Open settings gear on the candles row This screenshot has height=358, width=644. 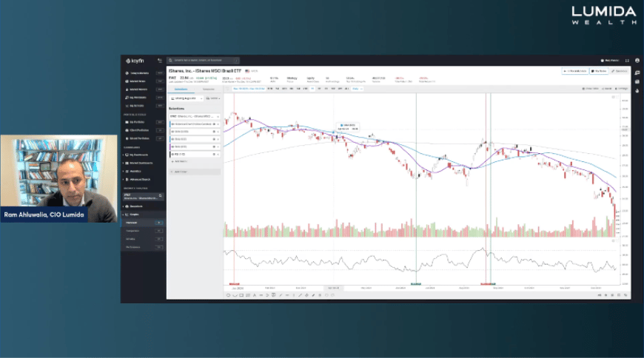[214, 124]
